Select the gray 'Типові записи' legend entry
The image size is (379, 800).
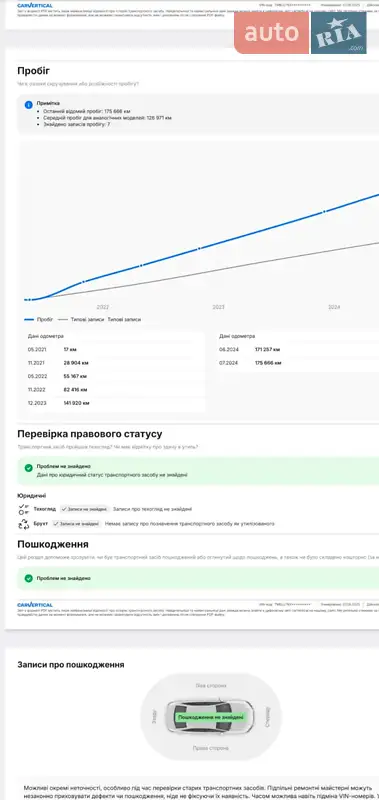81,319
